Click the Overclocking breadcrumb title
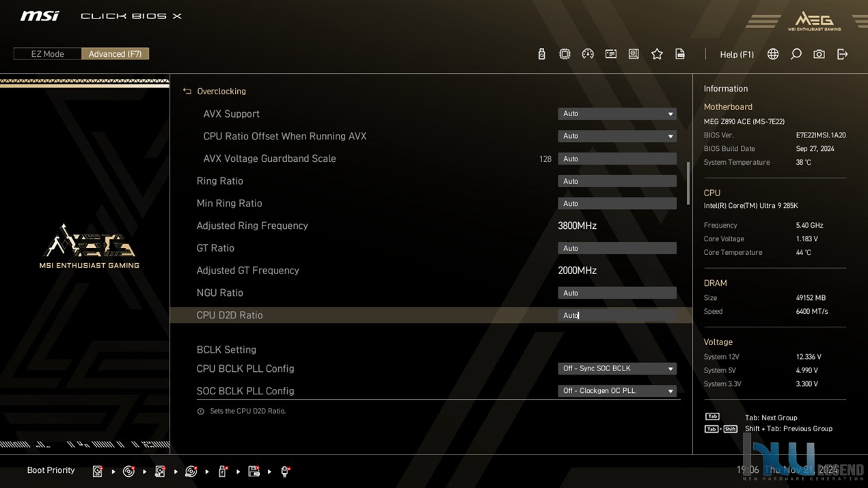This screenshot has height=488, width=868. (x=221, y=91)
